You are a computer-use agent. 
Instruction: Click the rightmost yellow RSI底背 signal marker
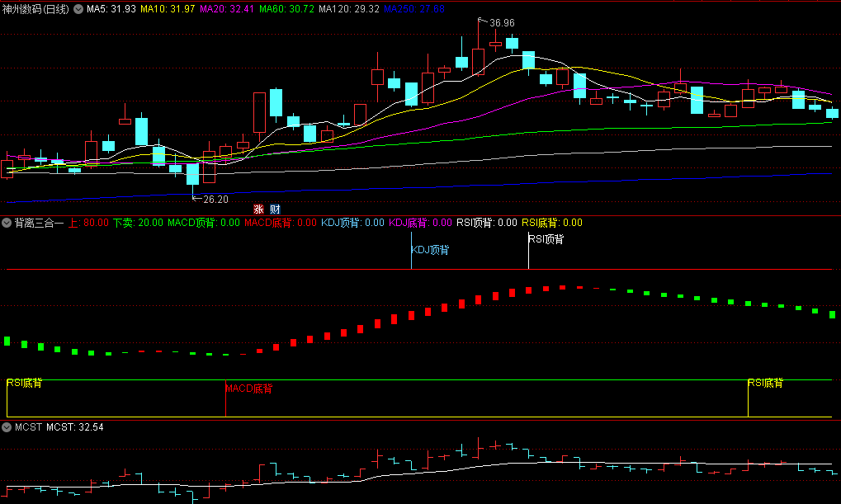[x=765, y=383]
